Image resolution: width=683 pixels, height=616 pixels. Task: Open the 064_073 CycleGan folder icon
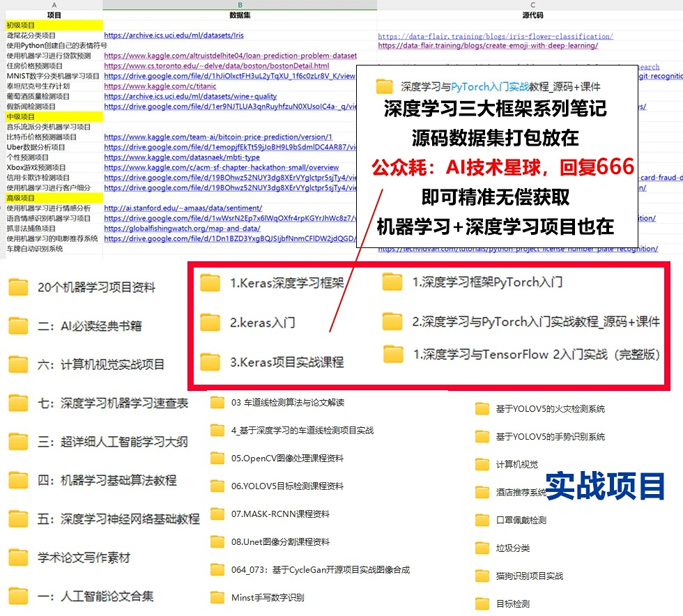[x=217, y=569]
